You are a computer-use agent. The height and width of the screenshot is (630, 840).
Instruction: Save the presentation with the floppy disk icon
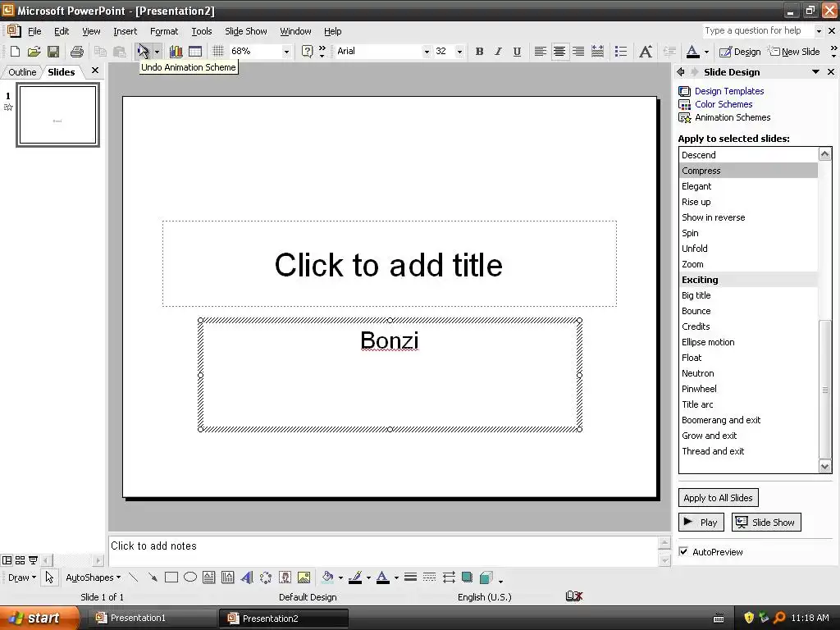(x=53, y=52)
